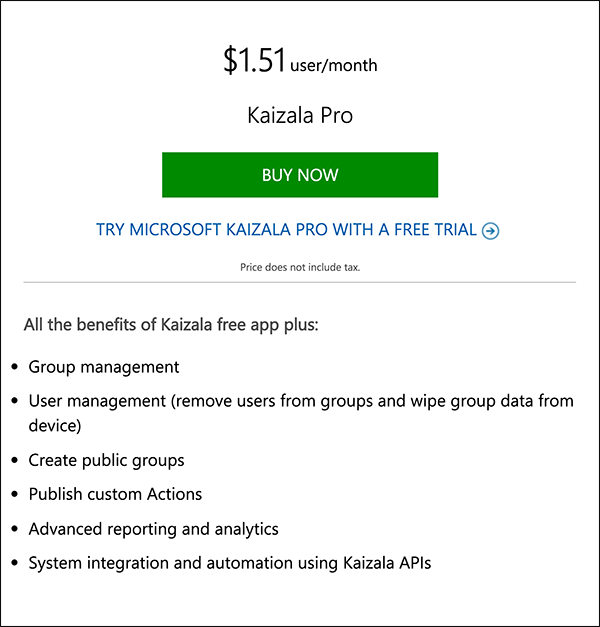Click the bullet dot before Group management
Screen dimensions: 600x627
pyautogui.click(x=15, y=367)
